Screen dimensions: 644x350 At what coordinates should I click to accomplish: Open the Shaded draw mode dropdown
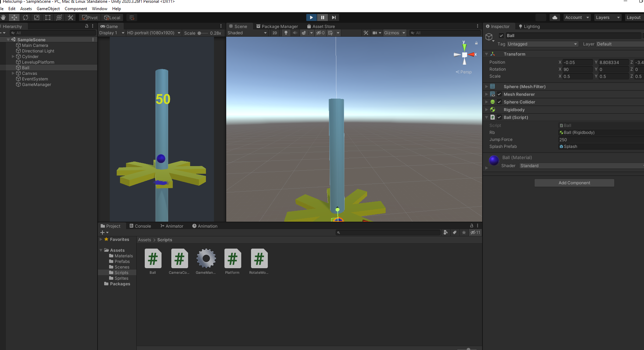(x=247, y=33)
